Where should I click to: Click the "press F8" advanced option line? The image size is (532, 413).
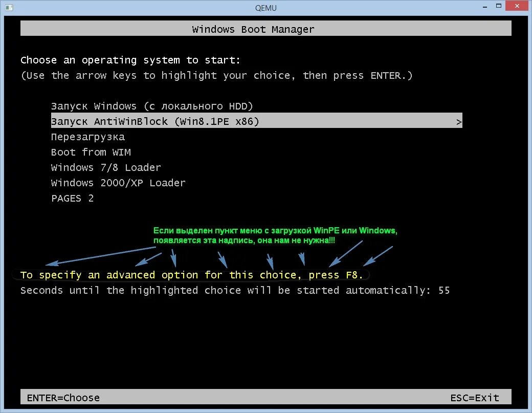(x=192, y=275)
